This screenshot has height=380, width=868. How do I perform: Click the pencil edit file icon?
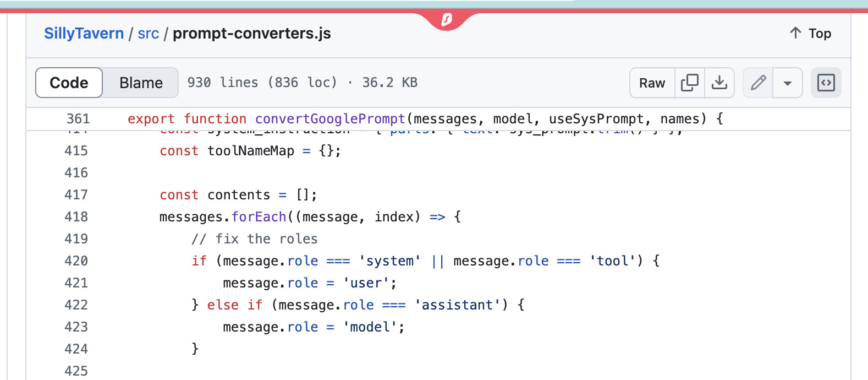pyautogui.click(x=758, y=83)
